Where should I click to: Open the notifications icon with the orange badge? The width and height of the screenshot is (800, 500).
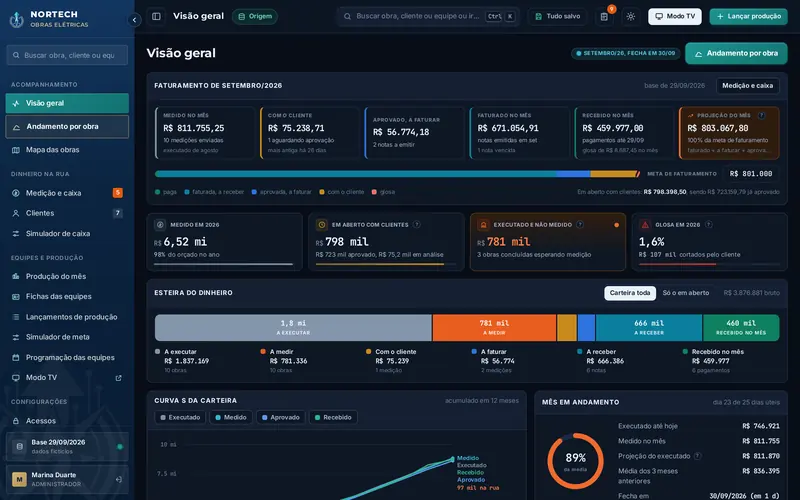(605, 16)
